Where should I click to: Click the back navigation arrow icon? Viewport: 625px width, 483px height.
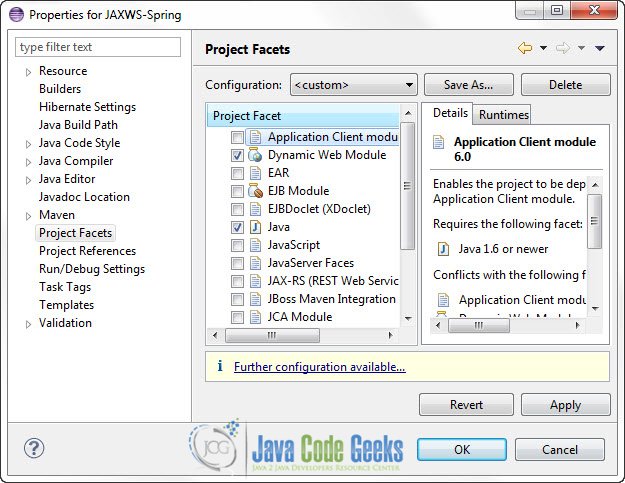click(x=525, y=48)
